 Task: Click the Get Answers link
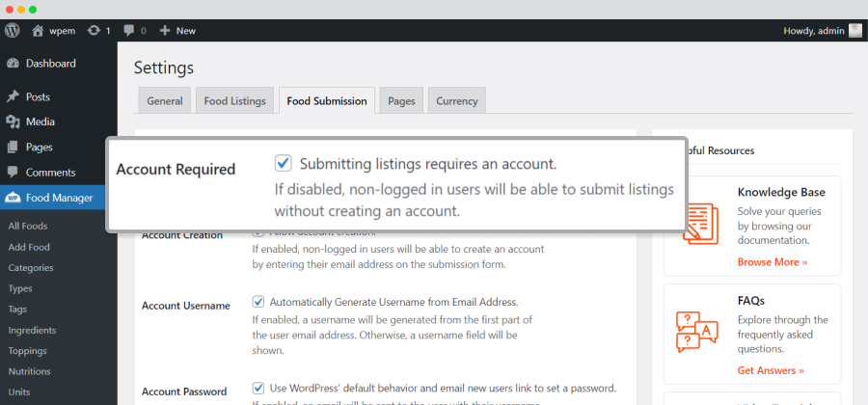[771, 370]
